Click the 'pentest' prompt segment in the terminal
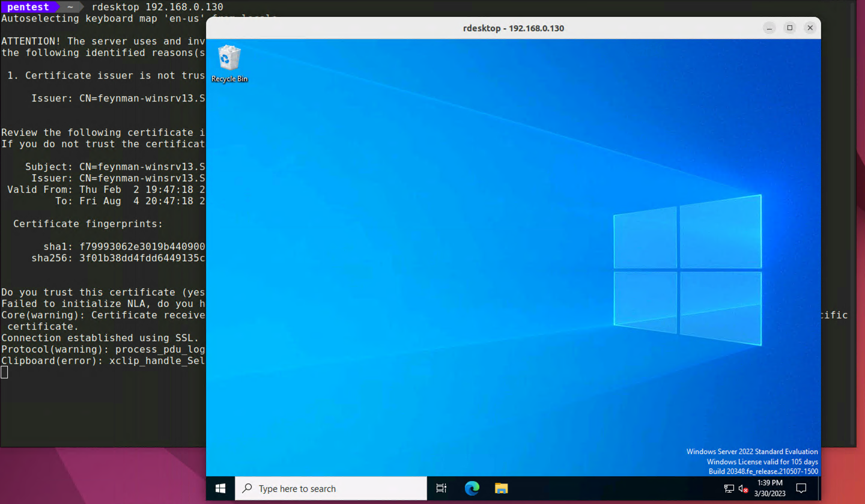 pyautogui.click(x=28, y=7)
